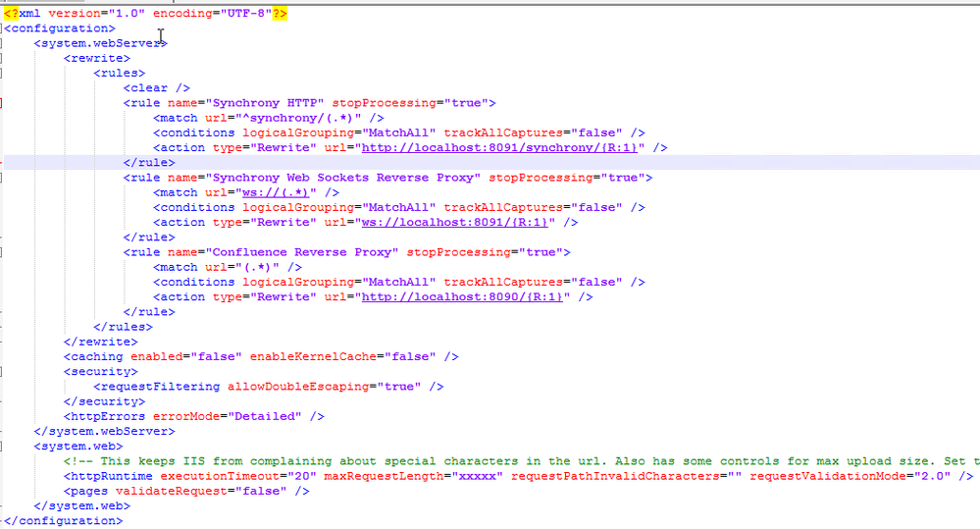Click the maxRequestLength "xxxxx" value
Image resolution: width=980 pixels, height=529 pixels.
[x=478, y=476]
